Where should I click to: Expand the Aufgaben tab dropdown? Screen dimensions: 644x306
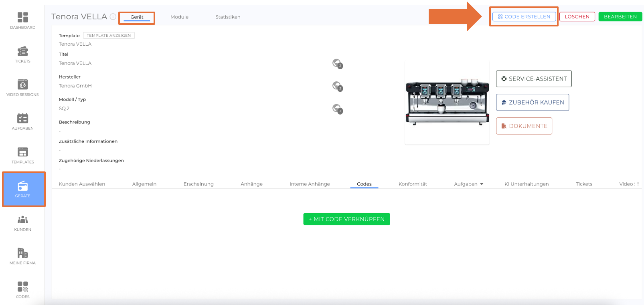(x=482, y=184)
